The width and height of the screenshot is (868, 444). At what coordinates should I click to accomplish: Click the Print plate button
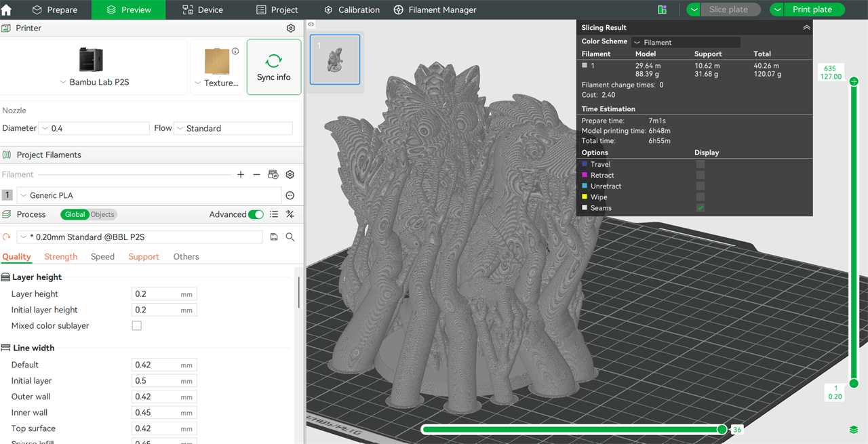[815, 9]
